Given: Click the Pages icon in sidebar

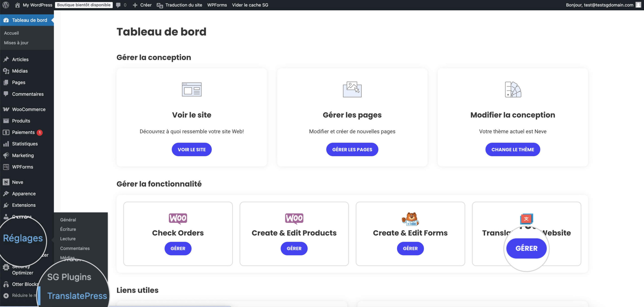Looking at the screenshot, I should tap(6, 82).
